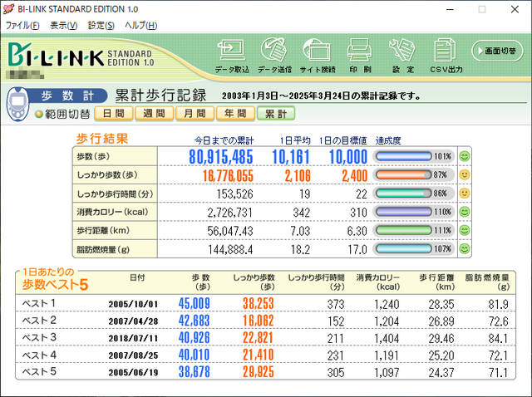Open the 設定(S) menu

click(x=101, y=26)
